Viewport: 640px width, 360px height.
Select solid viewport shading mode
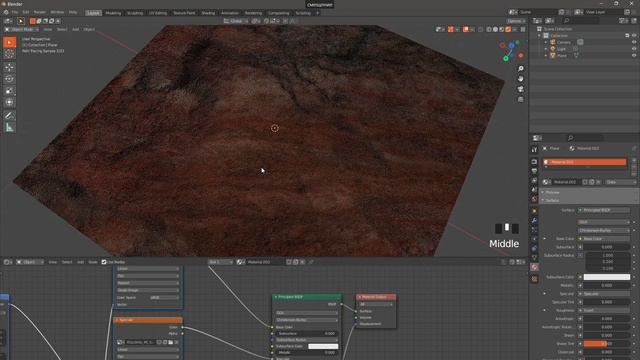[496, 29]
